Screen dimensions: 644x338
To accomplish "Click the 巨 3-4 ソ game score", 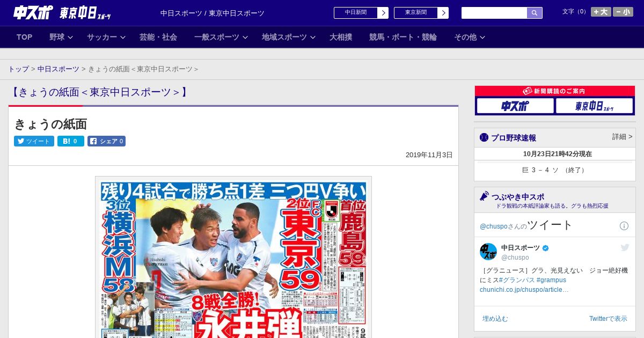I will pos(554,170).
